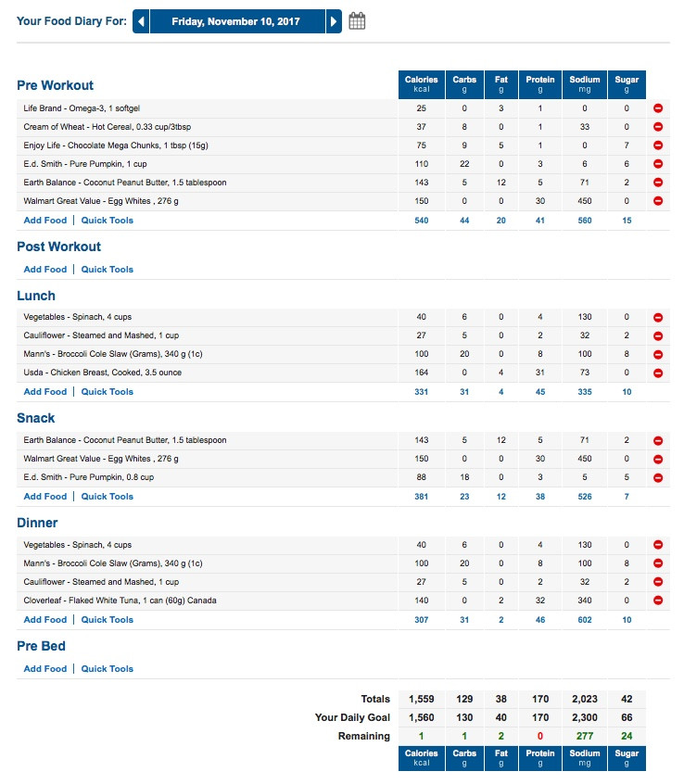Delete Snack Coconut Peanut Butter entry
The image size is (684, 784).
[658, 441]
